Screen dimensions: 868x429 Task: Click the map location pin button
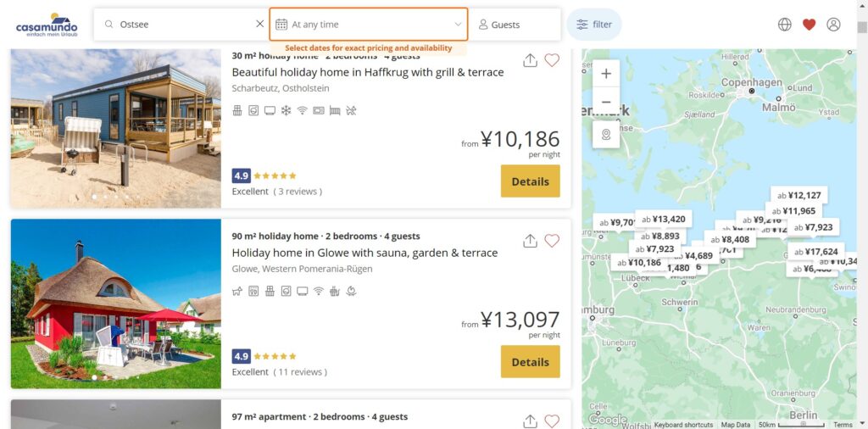606,135
